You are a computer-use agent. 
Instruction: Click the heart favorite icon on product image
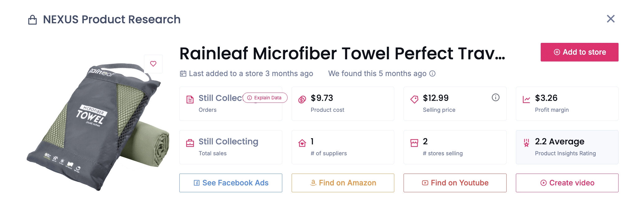(153, 64)
